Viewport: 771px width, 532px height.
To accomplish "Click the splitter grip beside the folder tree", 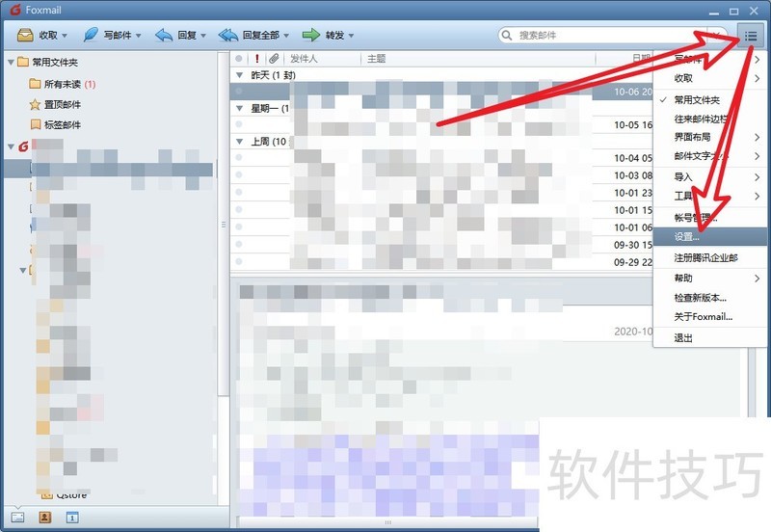I will (224, 225).
